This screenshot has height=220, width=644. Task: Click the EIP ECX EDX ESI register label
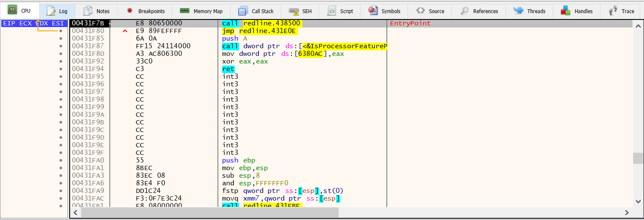tap(33, 23)
